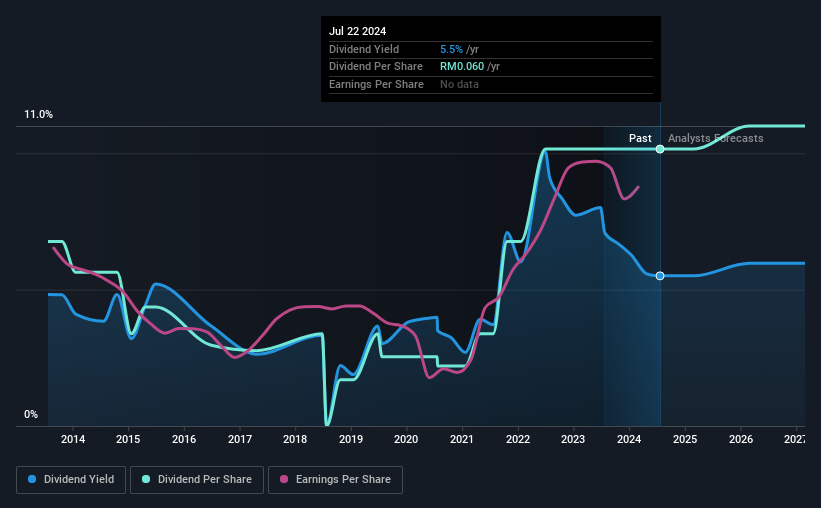
Task: Click the 2021 x-axis label
Action: (462, 439)
